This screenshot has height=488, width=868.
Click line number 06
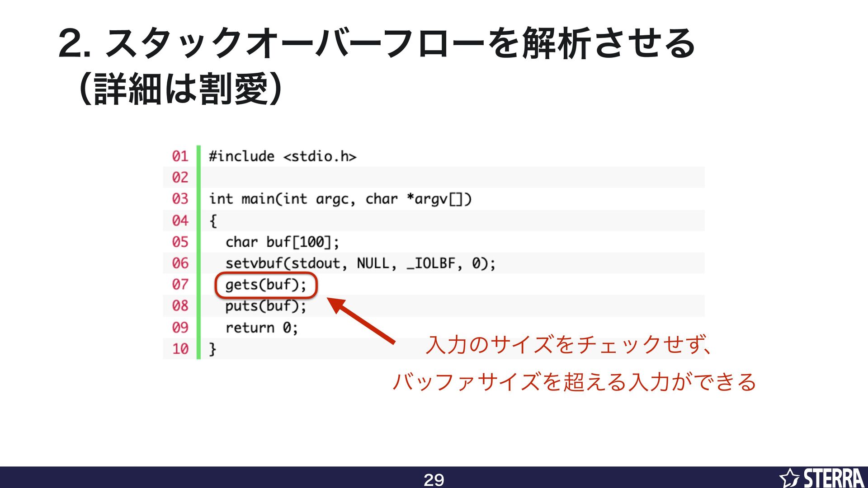pos(180,263)
